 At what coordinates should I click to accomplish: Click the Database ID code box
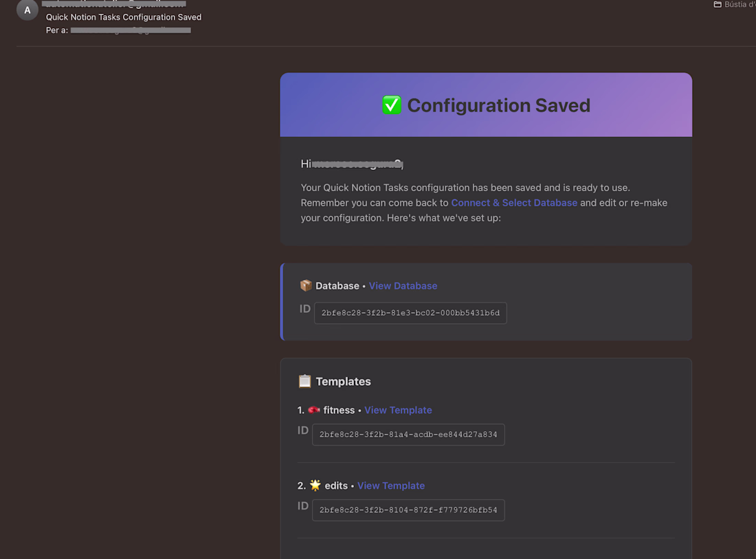(410, 313)
